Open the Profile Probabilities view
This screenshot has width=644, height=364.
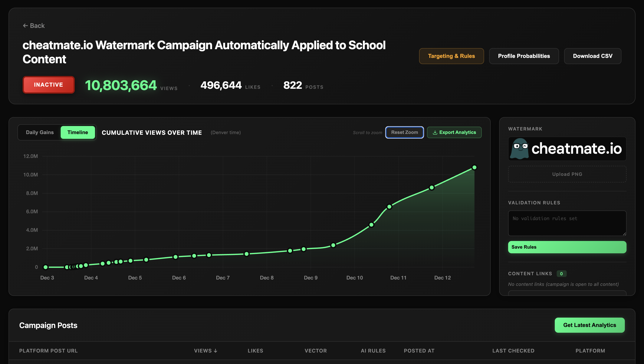click(524, 56)
